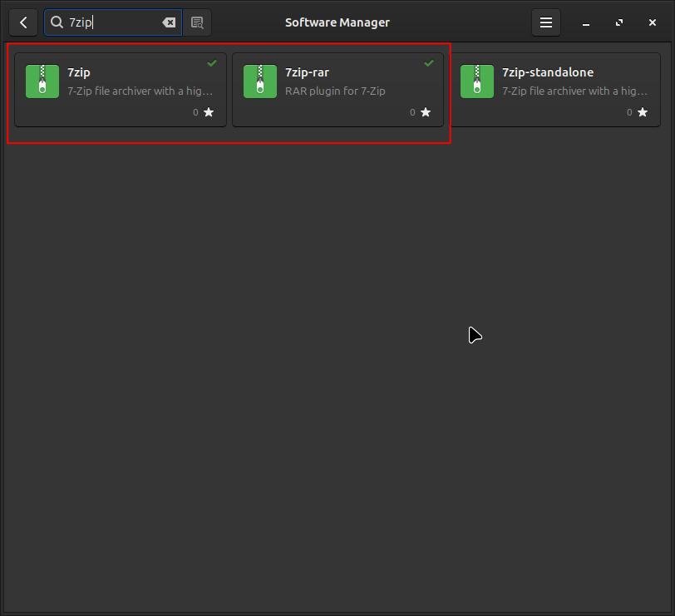This screenshot has height=616, width=675.
Task: Select the 7zip-standalone package title
Action: (547, 72)
